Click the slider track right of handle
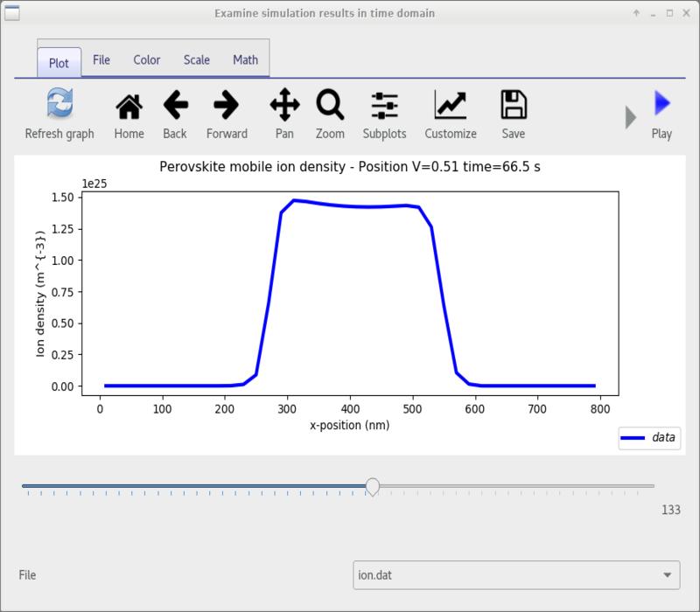700x612 pixels. coord(517,486)
